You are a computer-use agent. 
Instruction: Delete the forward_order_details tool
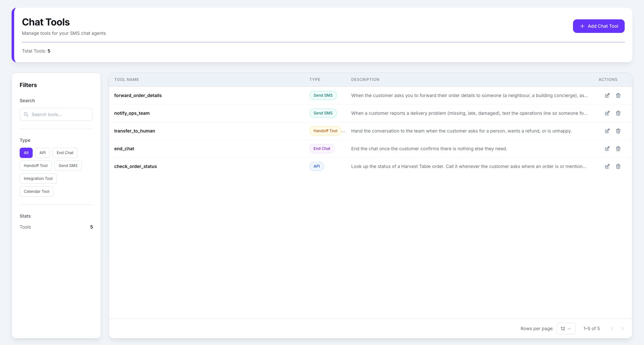click(618, 95)
